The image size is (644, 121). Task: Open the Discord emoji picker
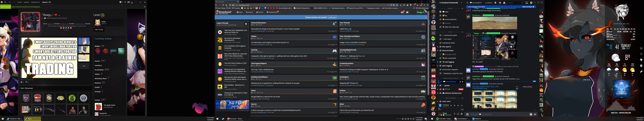531,115
